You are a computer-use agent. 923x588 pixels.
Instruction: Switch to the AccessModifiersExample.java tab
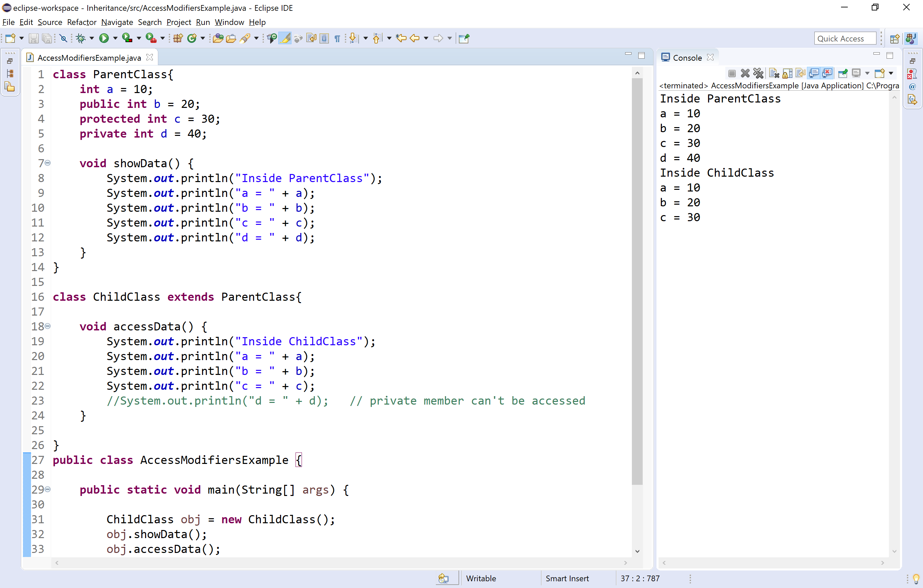coord(88,57)
